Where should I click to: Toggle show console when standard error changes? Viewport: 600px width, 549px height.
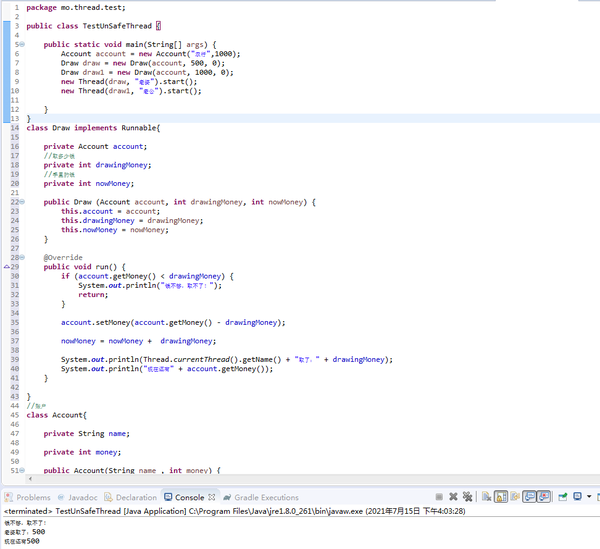coord(544,497)
